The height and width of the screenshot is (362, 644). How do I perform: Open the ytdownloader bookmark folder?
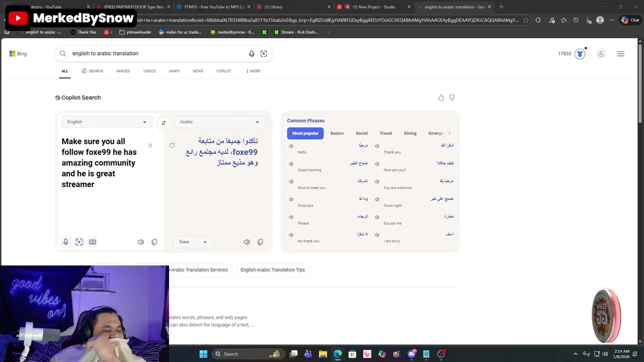[x=135, y=32]
